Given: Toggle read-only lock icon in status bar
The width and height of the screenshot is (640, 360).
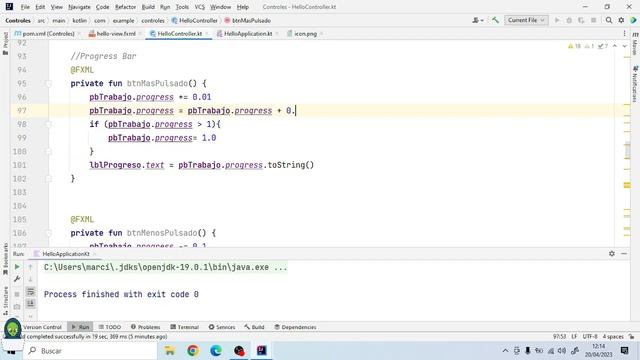Looking at the screenshot, I should pos(632,337).
